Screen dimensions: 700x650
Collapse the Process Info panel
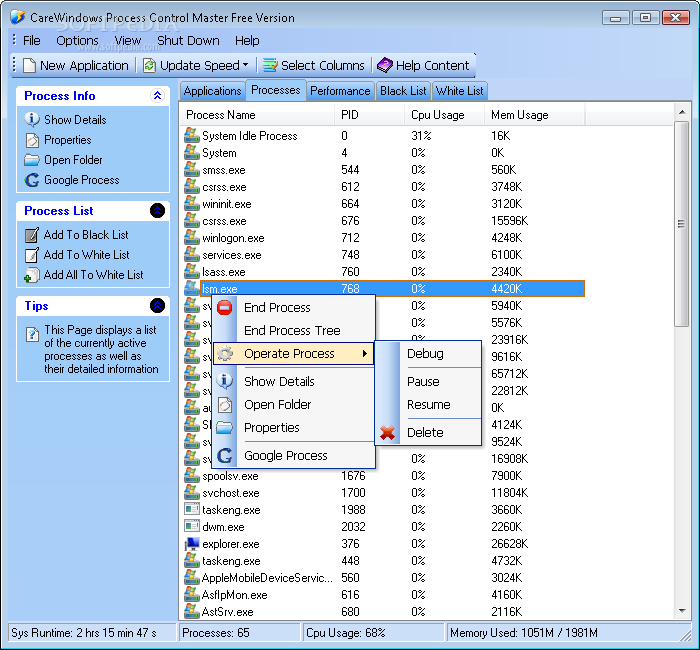(x=157, y=96)
